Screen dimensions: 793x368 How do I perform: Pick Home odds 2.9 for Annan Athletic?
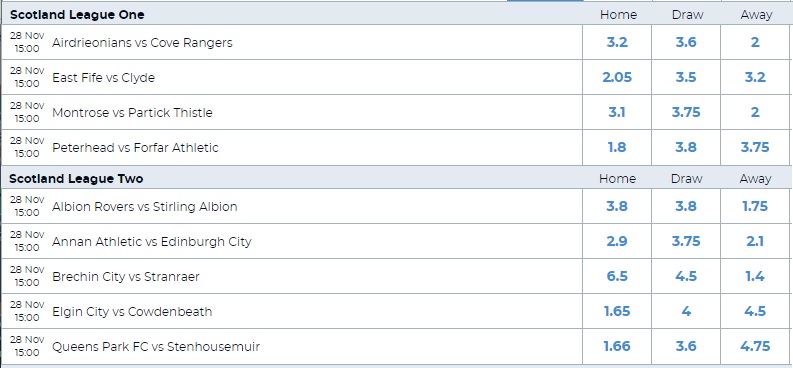click(616, 241)
